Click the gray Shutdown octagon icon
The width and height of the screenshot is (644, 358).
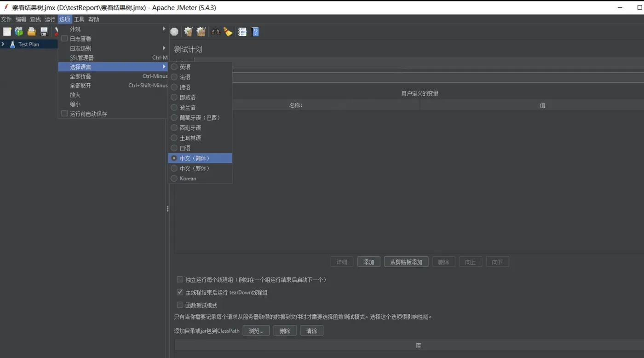[174, 32]
